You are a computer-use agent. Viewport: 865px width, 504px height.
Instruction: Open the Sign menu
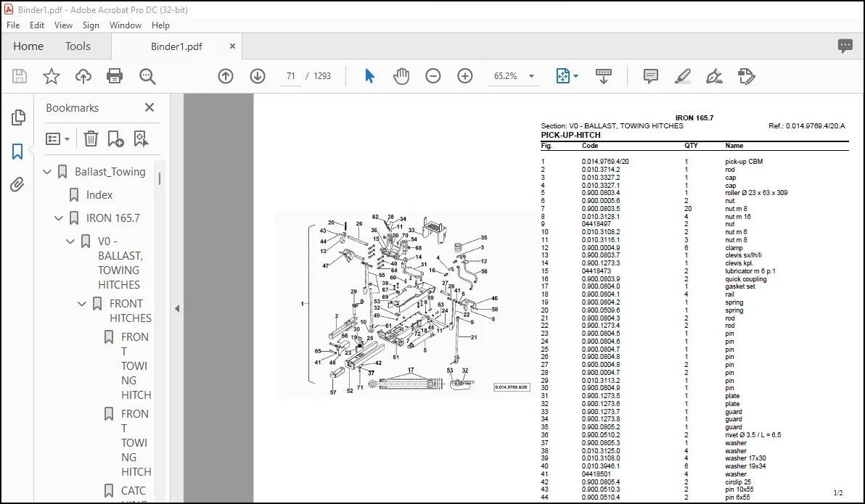click(x=91, y=25)
